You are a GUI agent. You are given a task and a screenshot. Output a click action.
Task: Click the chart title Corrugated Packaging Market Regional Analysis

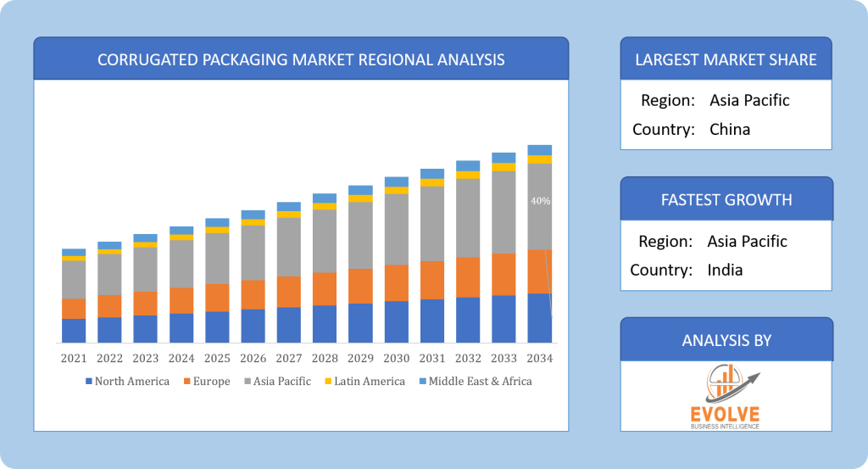301,60
